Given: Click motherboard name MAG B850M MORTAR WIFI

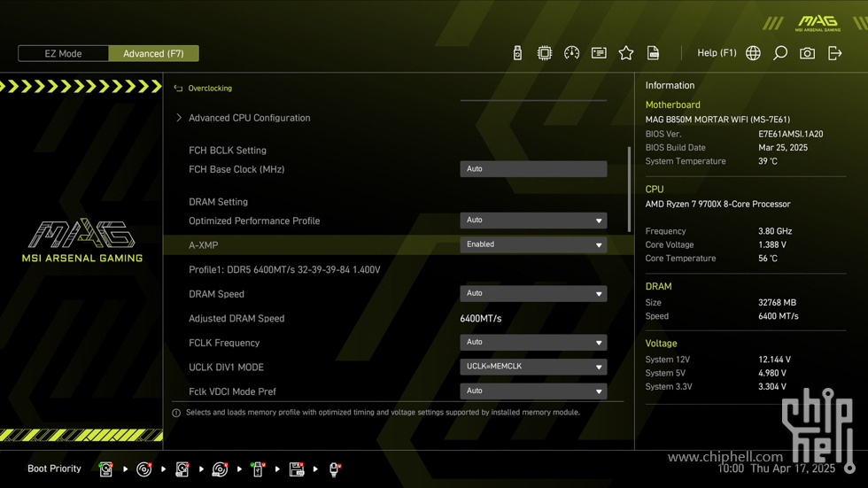Looking at the screenshot, I should 717,120.
